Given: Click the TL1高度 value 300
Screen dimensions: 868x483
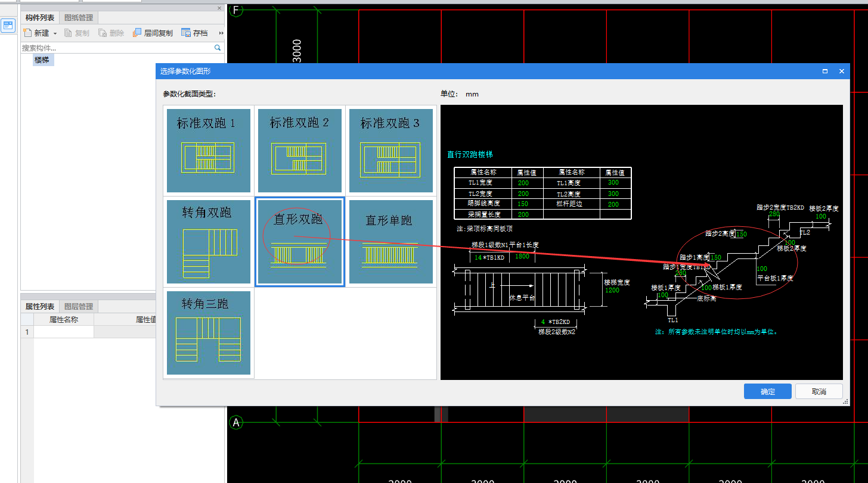Looking at the screenshot, I should (x=613, y=183).
